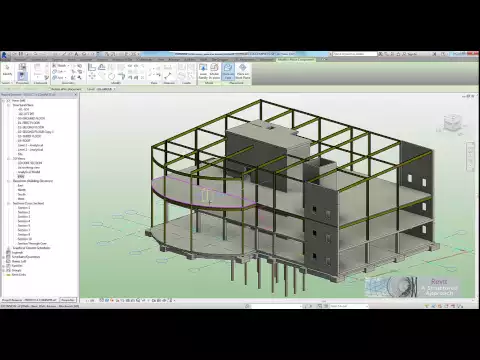The image size is (480, 360).
Task: Collapse the Elevations (Building Elevation) node
Action: [8, 181]
